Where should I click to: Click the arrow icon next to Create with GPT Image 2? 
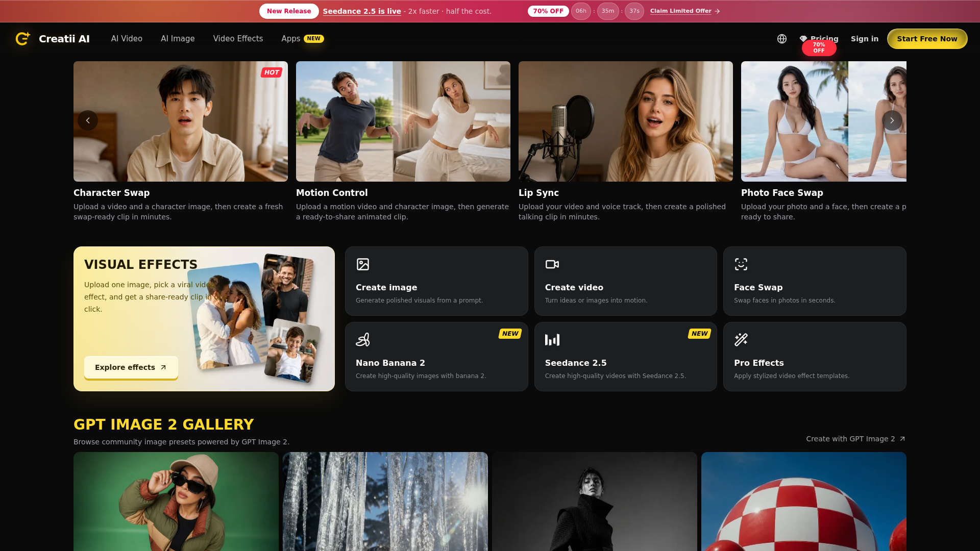point(902,439)
